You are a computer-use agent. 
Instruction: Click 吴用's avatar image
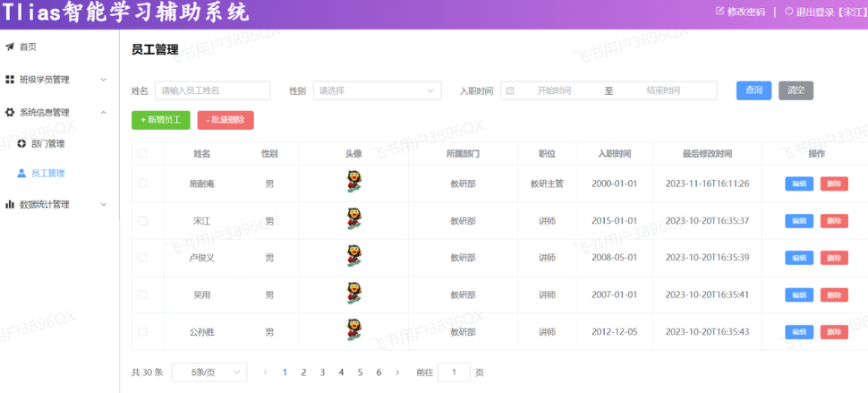pyautogui.click(x=353, y=294)
